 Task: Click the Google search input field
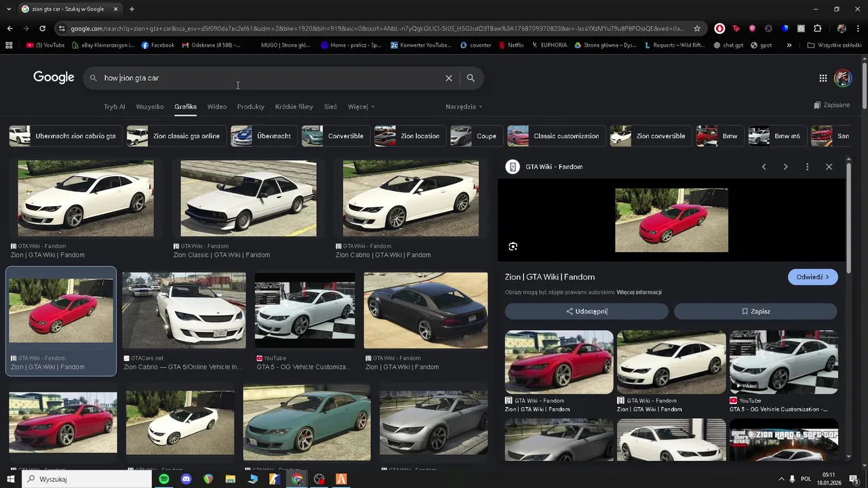tap(271, 78)
